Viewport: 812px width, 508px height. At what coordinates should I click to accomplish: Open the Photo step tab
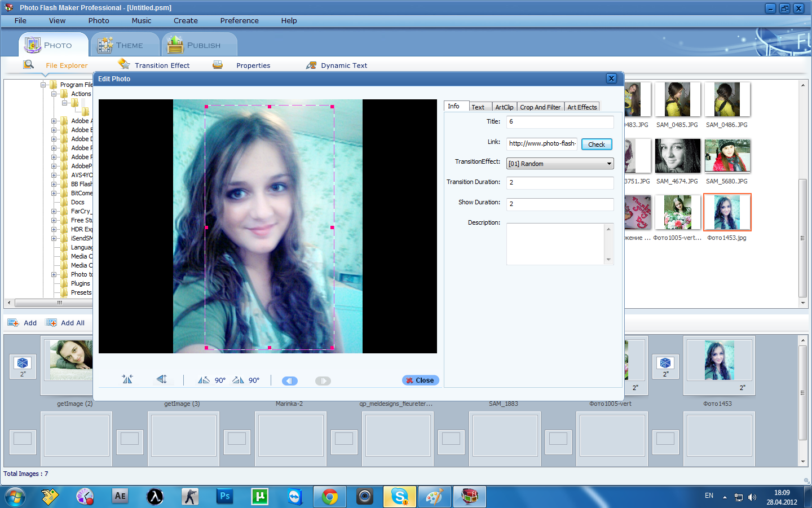[x=54, y=45]
